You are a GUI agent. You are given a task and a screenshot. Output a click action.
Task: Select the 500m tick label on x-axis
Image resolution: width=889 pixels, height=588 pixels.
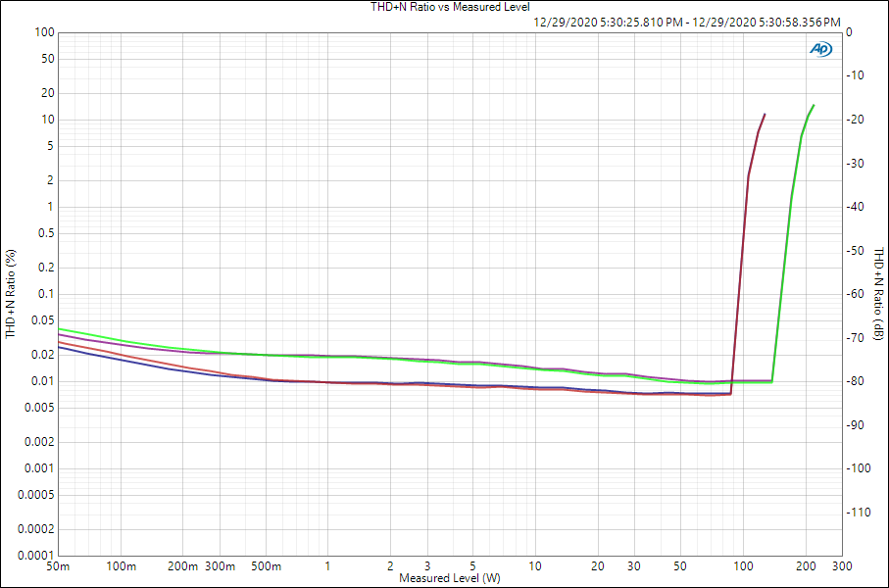(x=267, y=566)
